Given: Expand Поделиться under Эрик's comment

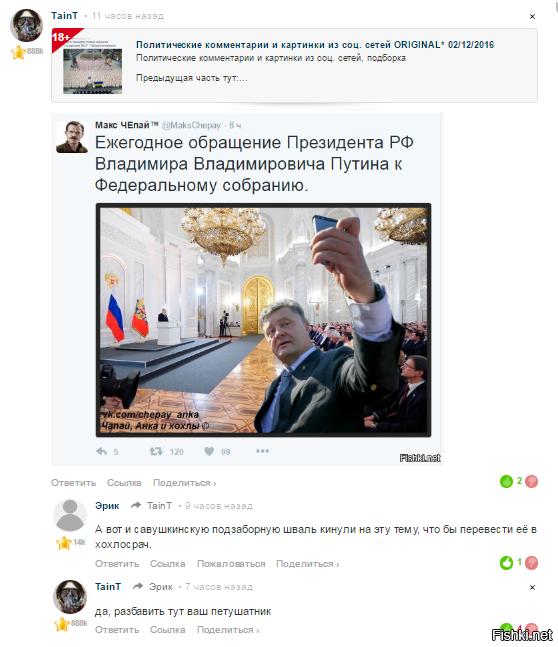Looking at the screenshot, I should click(307, 564).
